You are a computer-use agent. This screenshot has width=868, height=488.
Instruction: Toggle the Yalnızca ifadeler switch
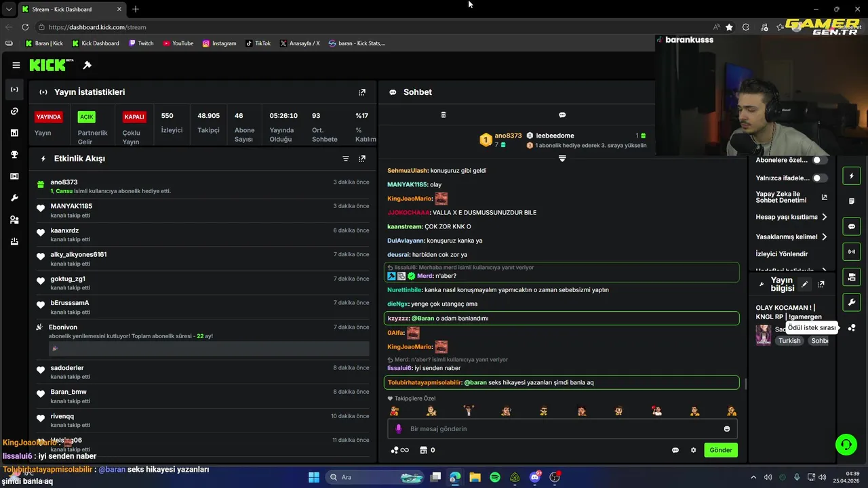[821, 178]
